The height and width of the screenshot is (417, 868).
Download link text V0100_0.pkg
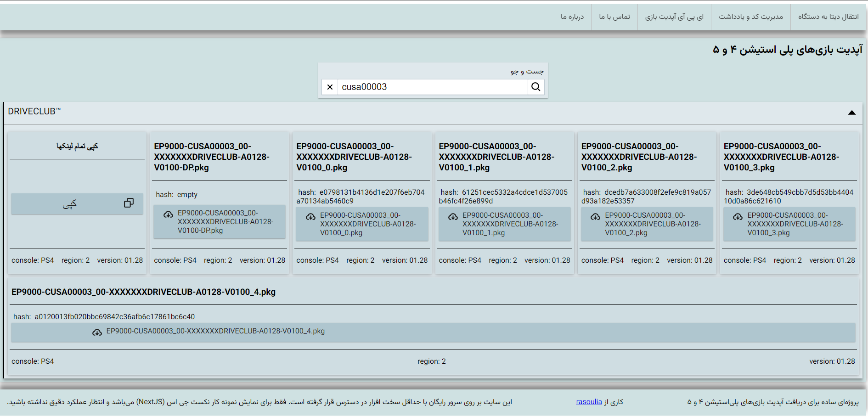point(367,224)
